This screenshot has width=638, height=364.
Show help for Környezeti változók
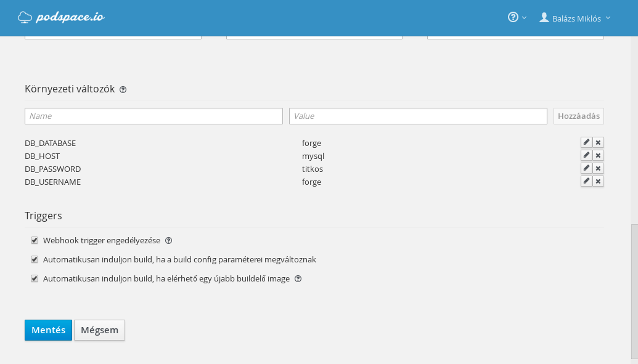pyautogui.click(x=123, y=89)
